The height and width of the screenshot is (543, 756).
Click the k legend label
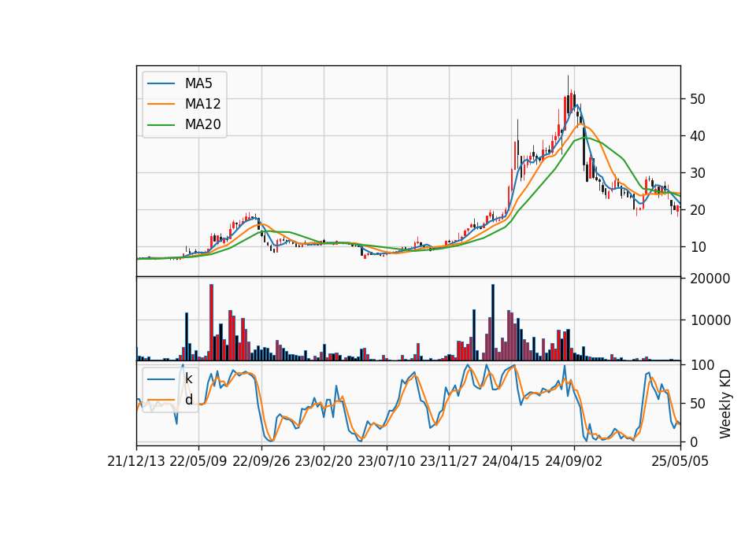(x=188, y=379)
